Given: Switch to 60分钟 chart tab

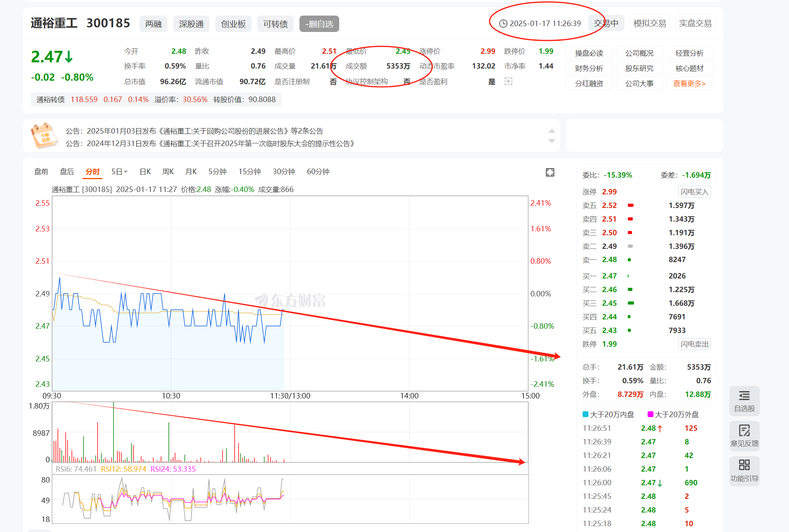Looking at the screenshot, I should 318,172.
